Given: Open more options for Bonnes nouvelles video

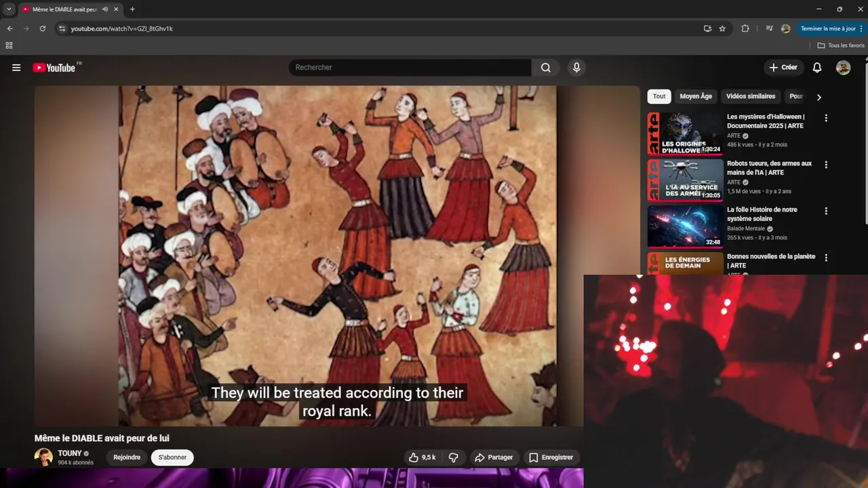Looking at the screenshot, I should (x=826, y=258).
